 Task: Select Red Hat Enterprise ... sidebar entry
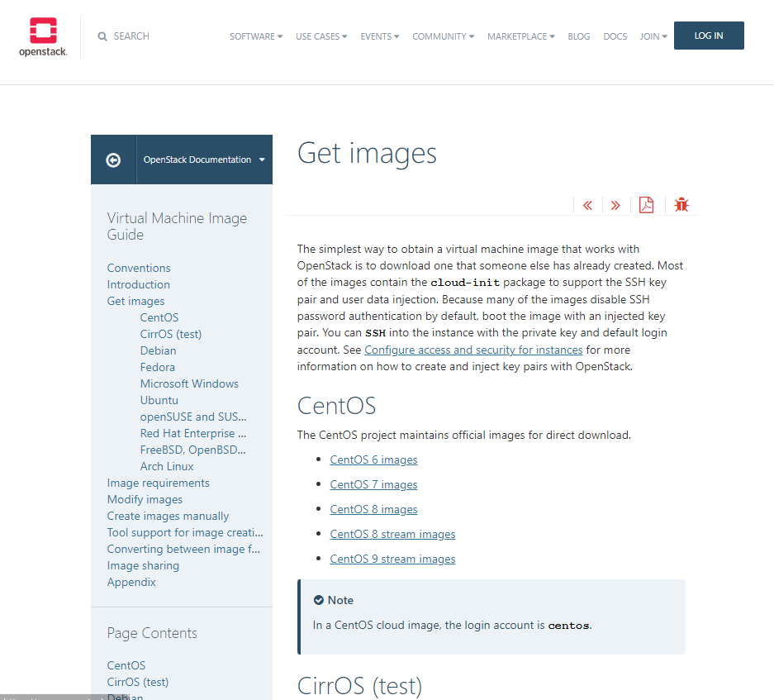pos(193,433)
